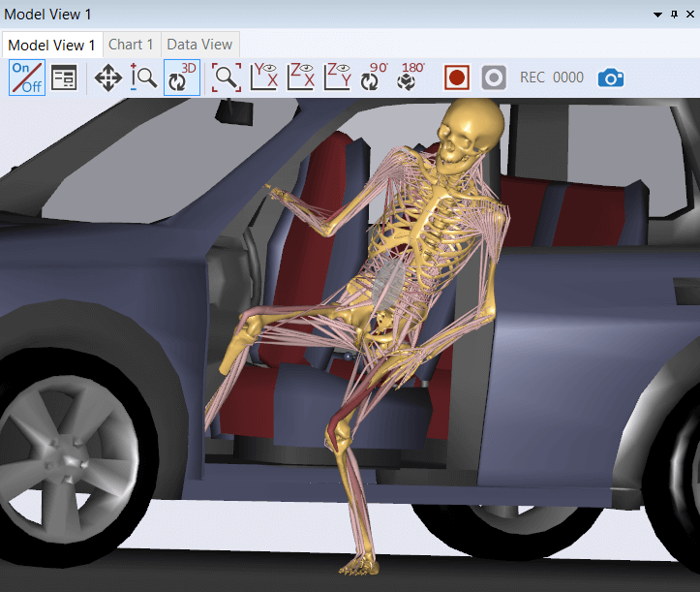Viewport: 700px width, 592px height.
Task: Click the REC 0000 frame counter
Action: [552, 78]
